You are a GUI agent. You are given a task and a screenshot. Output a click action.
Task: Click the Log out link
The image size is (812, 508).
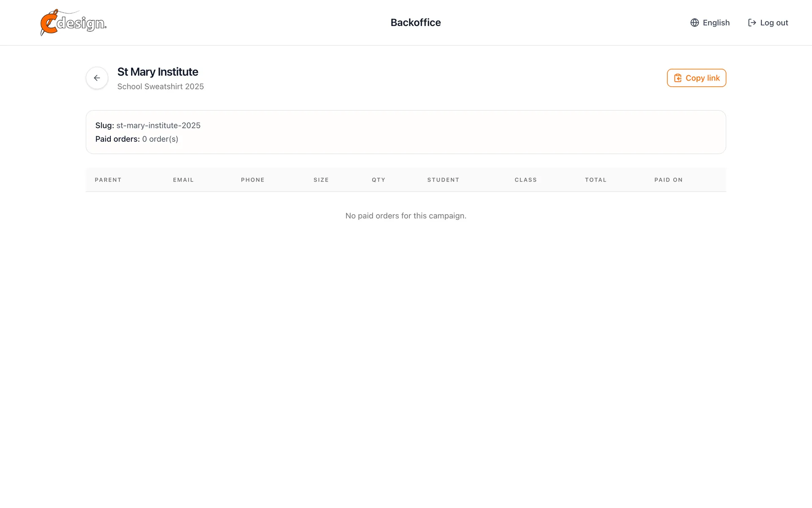coord(768,22)
